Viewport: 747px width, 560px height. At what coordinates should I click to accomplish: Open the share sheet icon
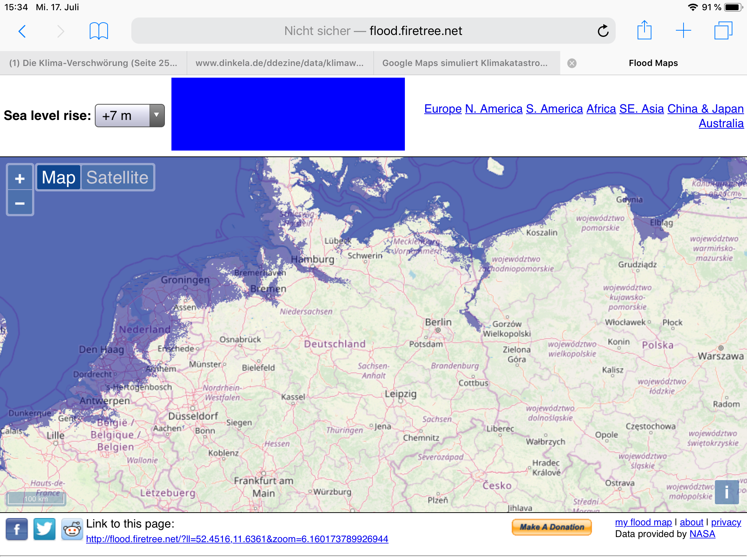point(645,31)
